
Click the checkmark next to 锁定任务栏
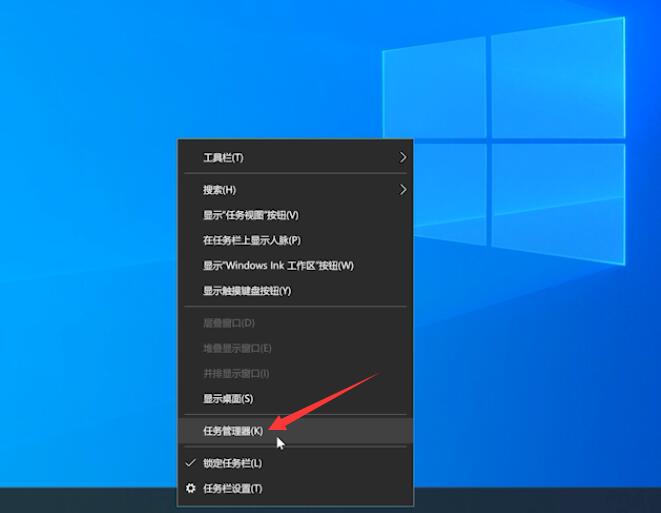[191, 463]
